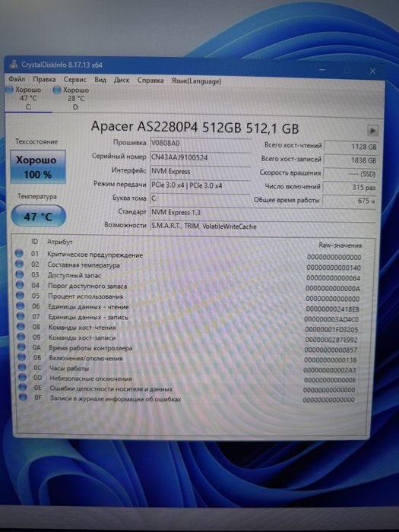This screenshot has width=399, height=532.
Task: Click status icon of Критическое предупреждение row
Action: click(x=19, y=253)
